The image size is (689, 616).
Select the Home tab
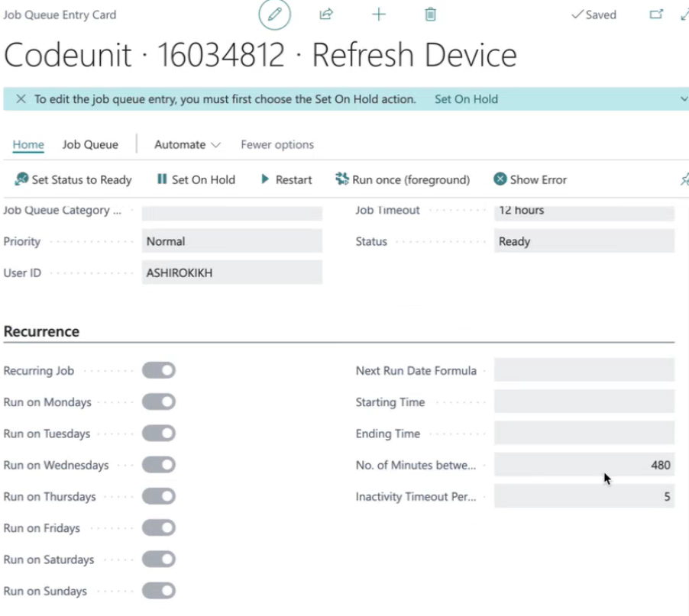[x=28, y=144]
